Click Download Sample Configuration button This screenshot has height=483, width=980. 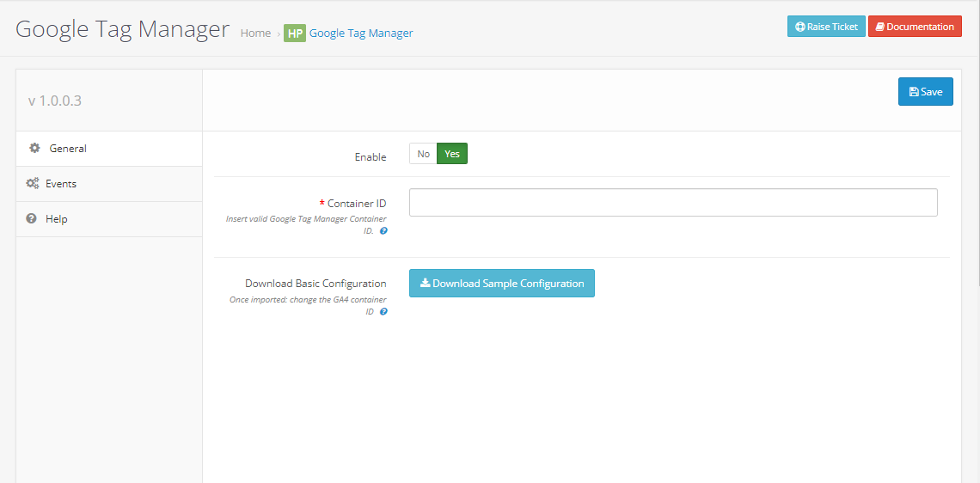click(502, 284)
